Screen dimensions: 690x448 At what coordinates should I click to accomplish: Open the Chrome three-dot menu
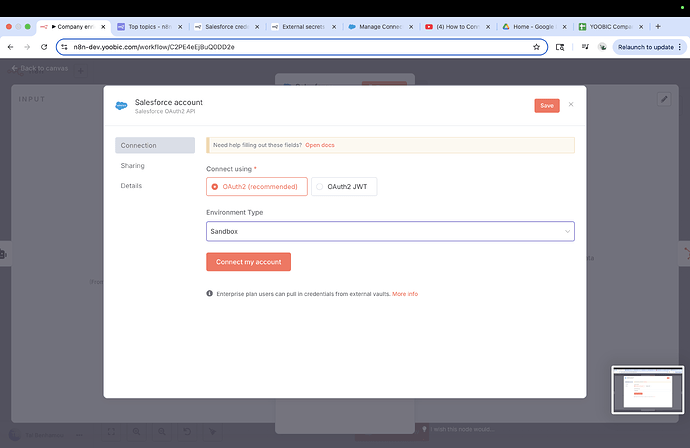[x=680, y=47]
